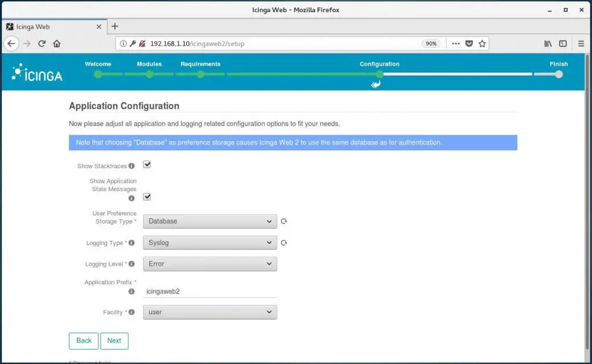Image resolution: width=592 pixels, height=364 pixels.
Task: Go back with the browser back arrow
Action: pos(12,44)
